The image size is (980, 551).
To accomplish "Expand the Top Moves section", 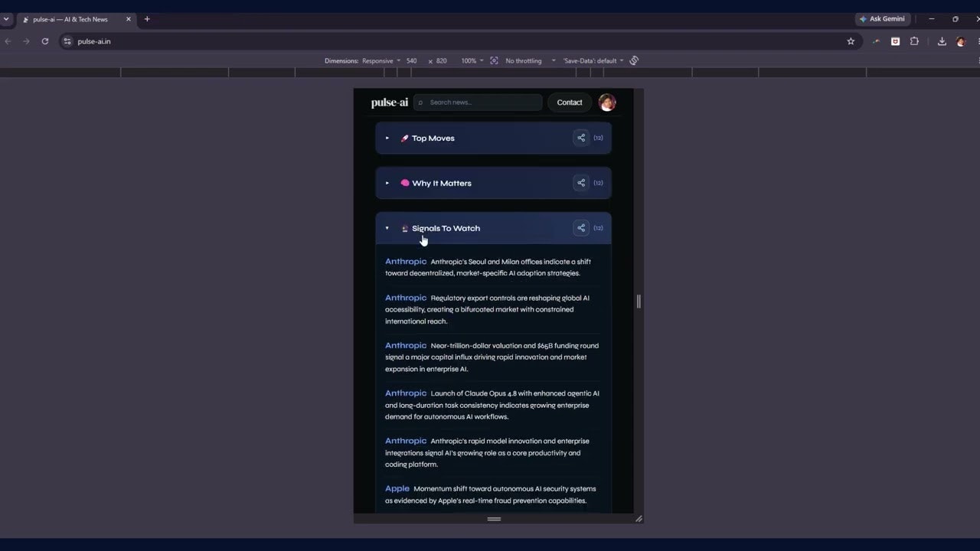I will (387, 139).
